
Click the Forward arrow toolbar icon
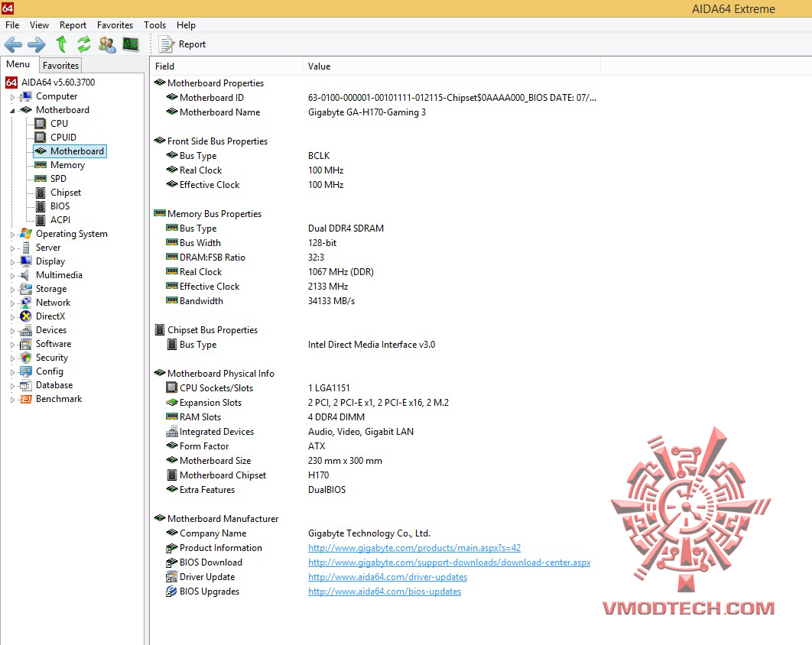(36, 44)
